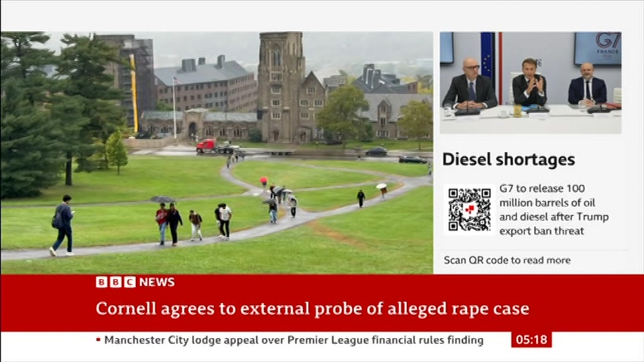
Task: Click the G7 France logo in the thumbnail
Action: pyautogui.click(x=608, y=46)
